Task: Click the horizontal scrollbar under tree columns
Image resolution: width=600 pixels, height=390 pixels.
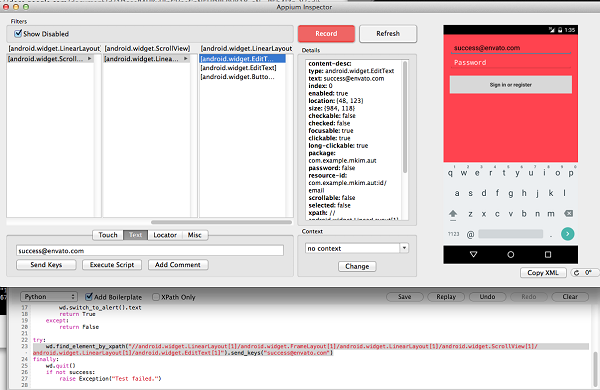Action: pos(221,222)
